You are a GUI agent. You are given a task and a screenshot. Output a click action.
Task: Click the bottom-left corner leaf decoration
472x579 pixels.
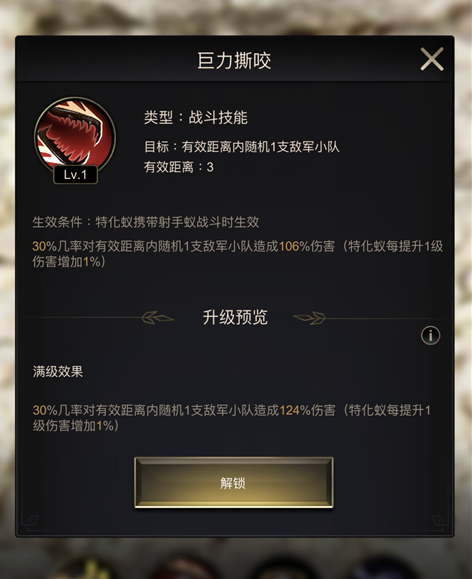[x=31, y=521]
